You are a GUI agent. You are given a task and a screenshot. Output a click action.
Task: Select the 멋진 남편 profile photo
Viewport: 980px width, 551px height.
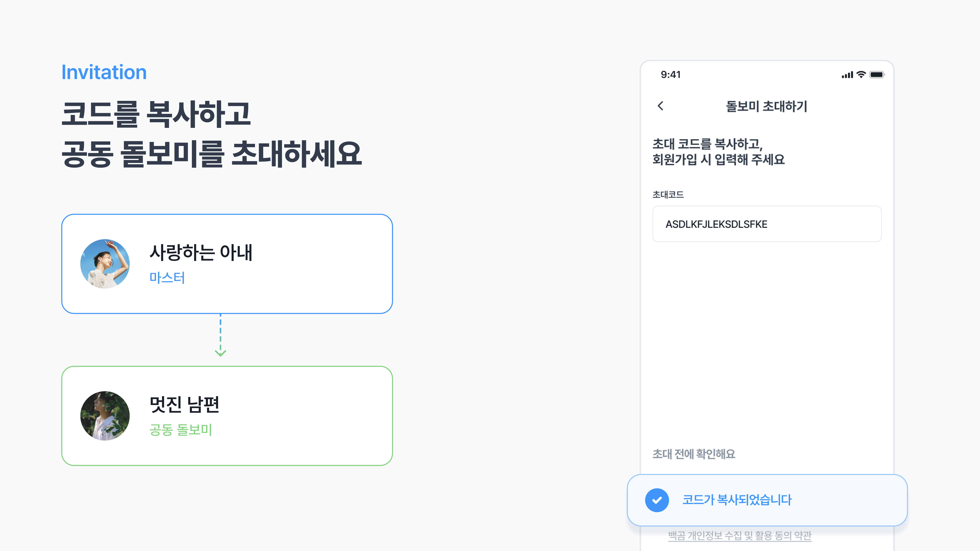[x=105, y=416]
